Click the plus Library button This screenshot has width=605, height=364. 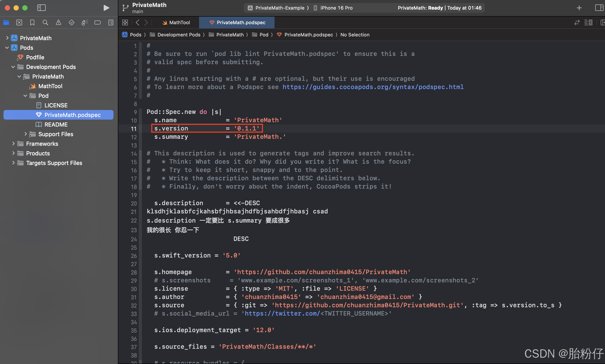pos(579,8)
